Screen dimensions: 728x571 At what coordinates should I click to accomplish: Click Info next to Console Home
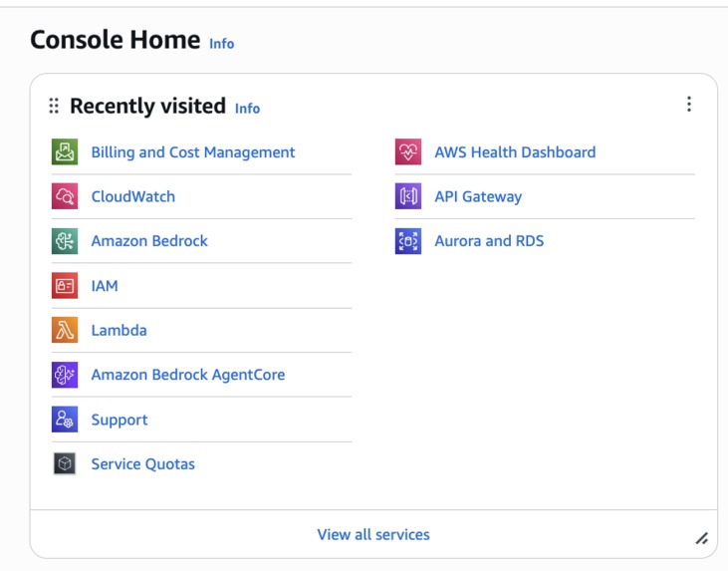(221, 44)
